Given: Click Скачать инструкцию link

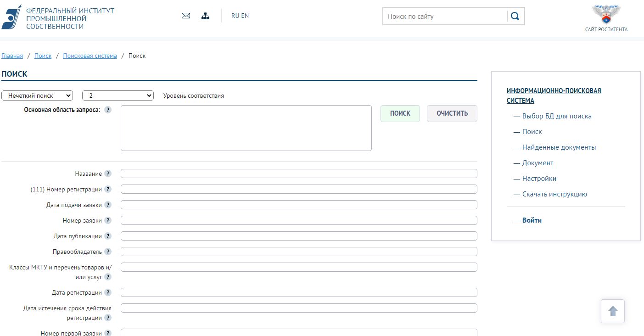Looking at the screenshot, I should pos(554,194).
